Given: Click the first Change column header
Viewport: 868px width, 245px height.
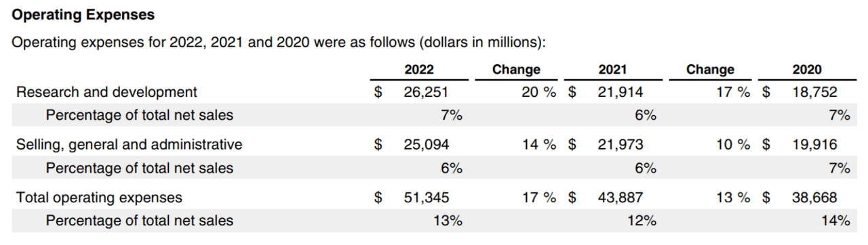Looking at the screenshot, I should point(516,69).
